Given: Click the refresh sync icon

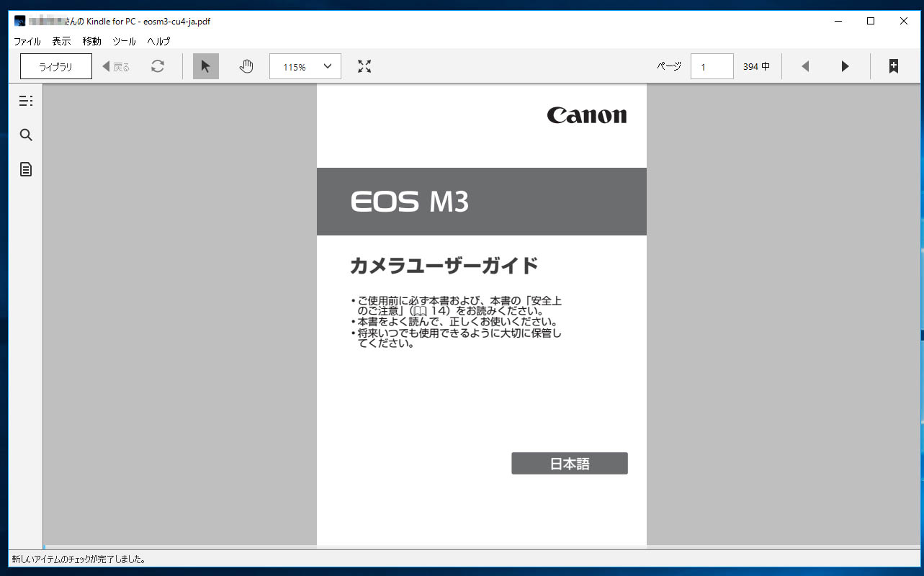Looking at the screenshot, I should coord(158,66).
